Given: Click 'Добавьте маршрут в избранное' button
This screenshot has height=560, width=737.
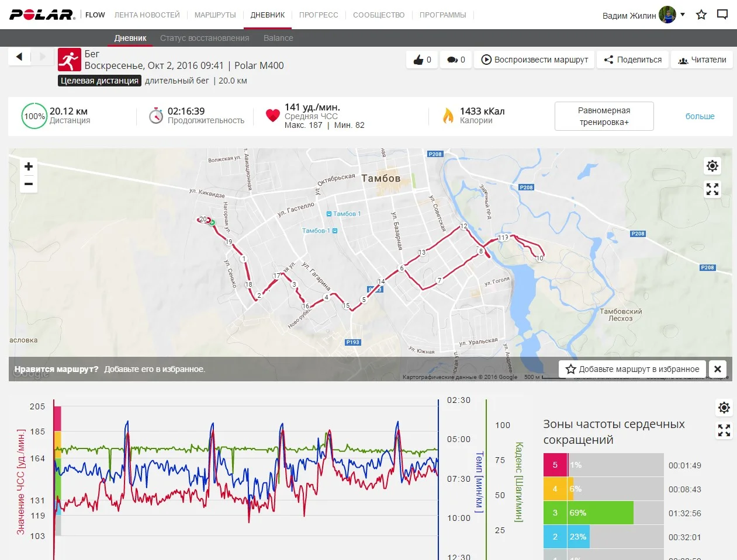Looking at the screenshot, I should pyautogui.click(x=632, y=369).
